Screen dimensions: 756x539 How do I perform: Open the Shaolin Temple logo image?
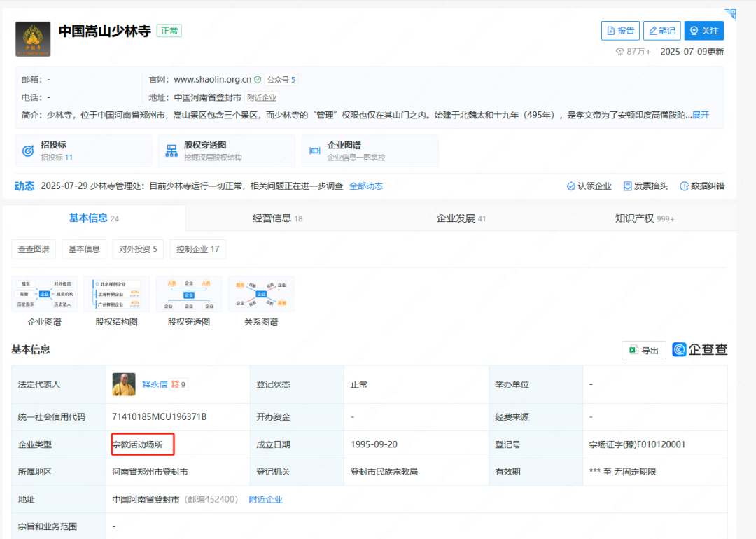coord(33,39)
